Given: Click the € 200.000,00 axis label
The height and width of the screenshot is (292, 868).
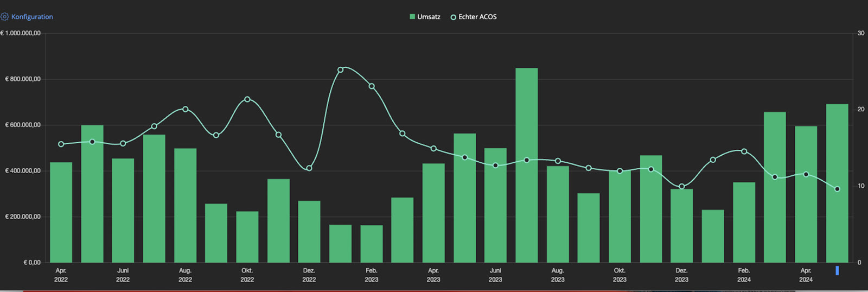Looking at the screenshot, I should (x=23, y=217).
